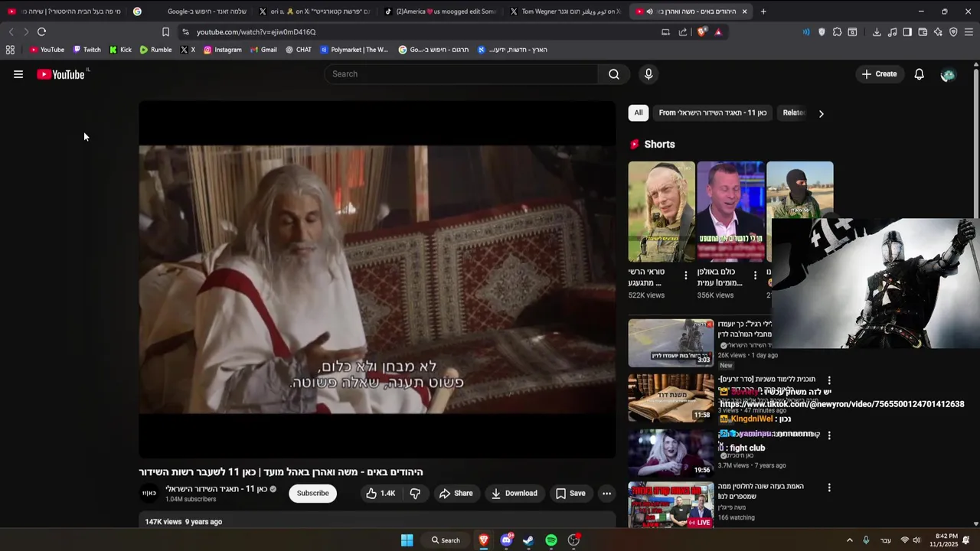The image size is (980, 551).
Task: Open the LIVE recommended video thumbnail
Action: click(671, 505)
